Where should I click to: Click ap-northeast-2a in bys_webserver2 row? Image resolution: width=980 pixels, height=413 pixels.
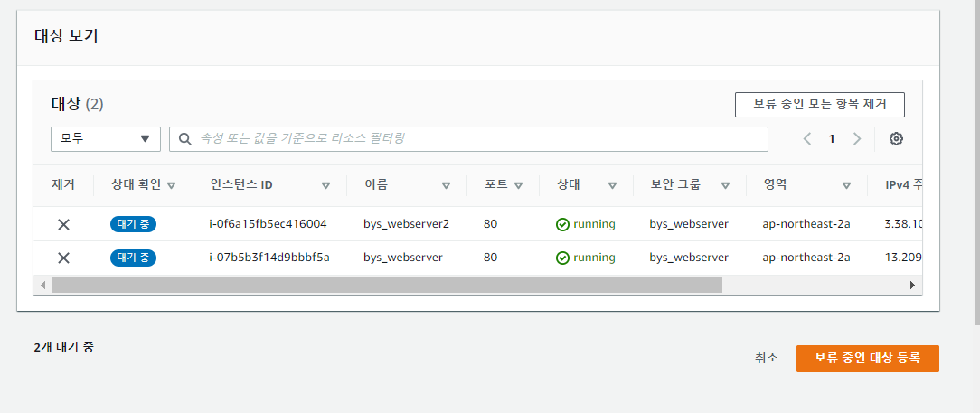coord(806,224)
